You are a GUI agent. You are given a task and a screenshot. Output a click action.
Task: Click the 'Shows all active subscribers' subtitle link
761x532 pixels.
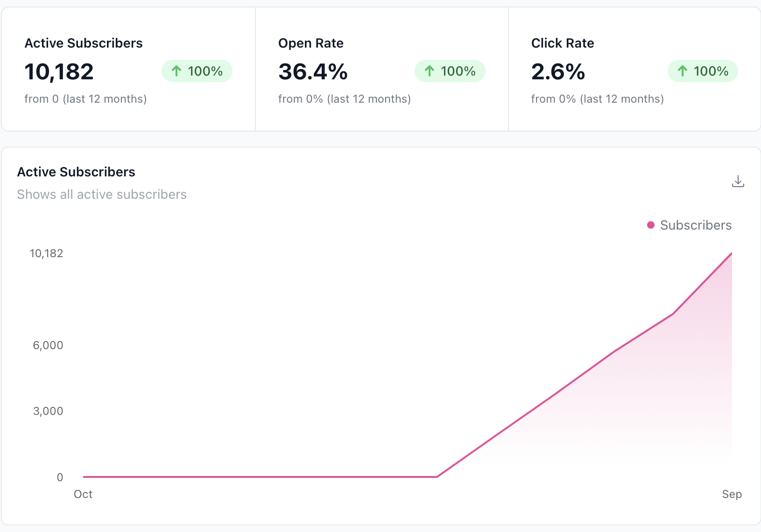(x=102, y=195)
